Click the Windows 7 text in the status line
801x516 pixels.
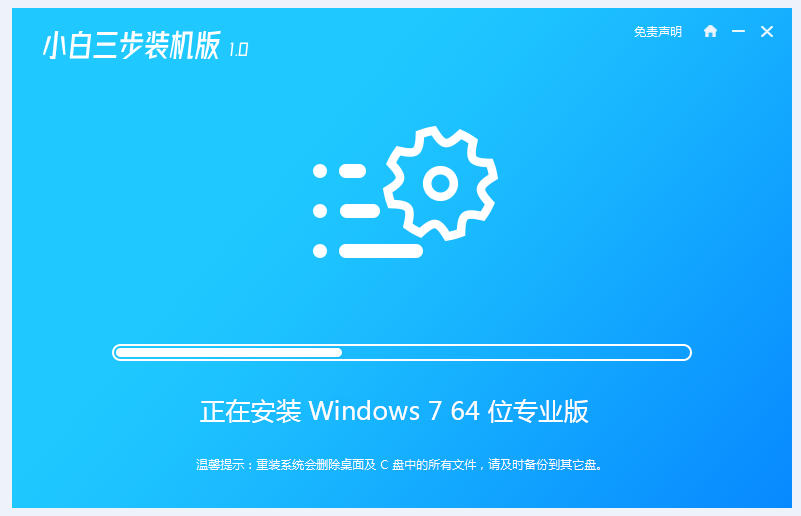coord(374,411)
